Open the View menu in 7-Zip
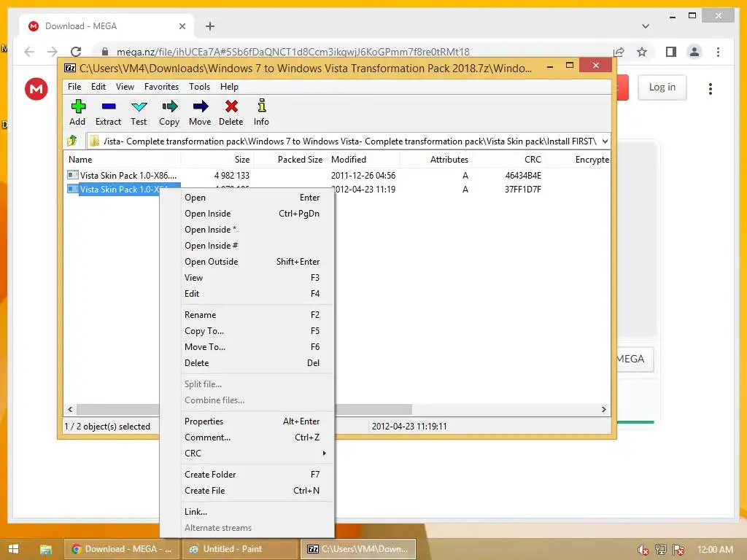The width and height of the screenshot is (747, 560). (125, 87)
